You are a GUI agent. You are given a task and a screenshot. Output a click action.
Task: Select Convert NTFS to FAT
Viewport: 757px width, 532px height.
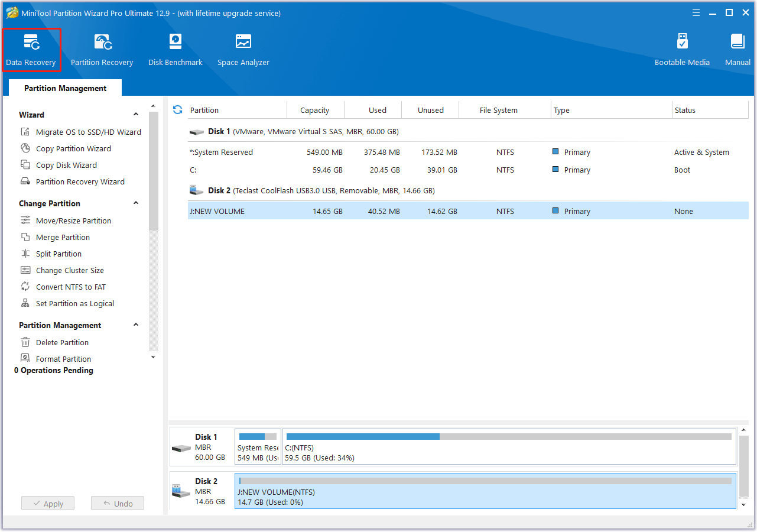[x=63, y=287]
